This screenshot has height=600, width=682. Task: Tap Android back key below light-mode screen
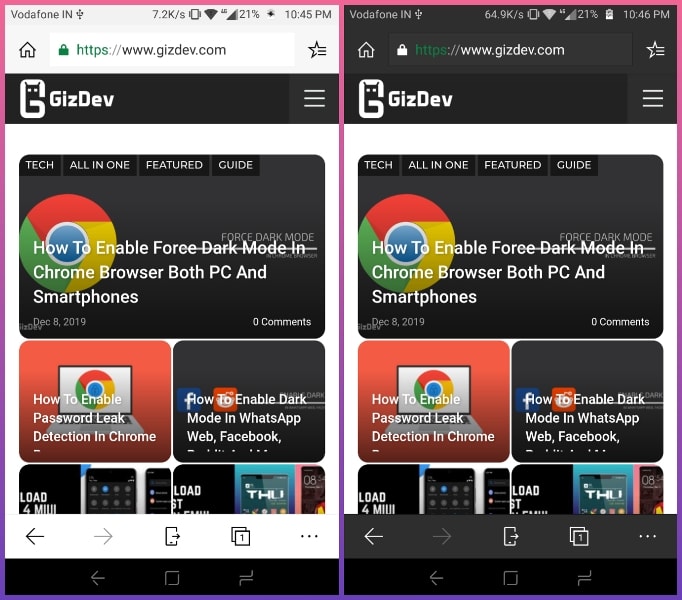98,578
